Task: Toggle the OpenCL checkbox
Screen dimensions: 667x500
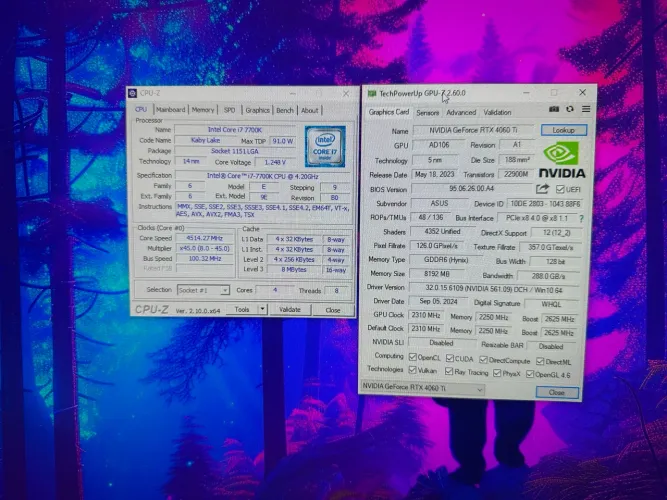Action: click(x=412, y=357)
